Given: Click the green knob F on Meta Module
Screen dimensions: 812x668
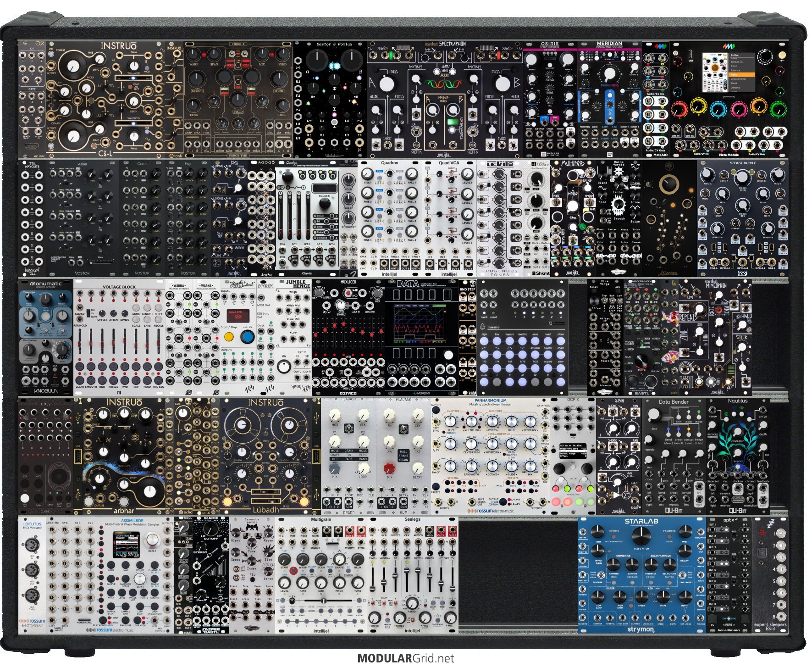Looking at the screenshot, I should click(778, 109).
